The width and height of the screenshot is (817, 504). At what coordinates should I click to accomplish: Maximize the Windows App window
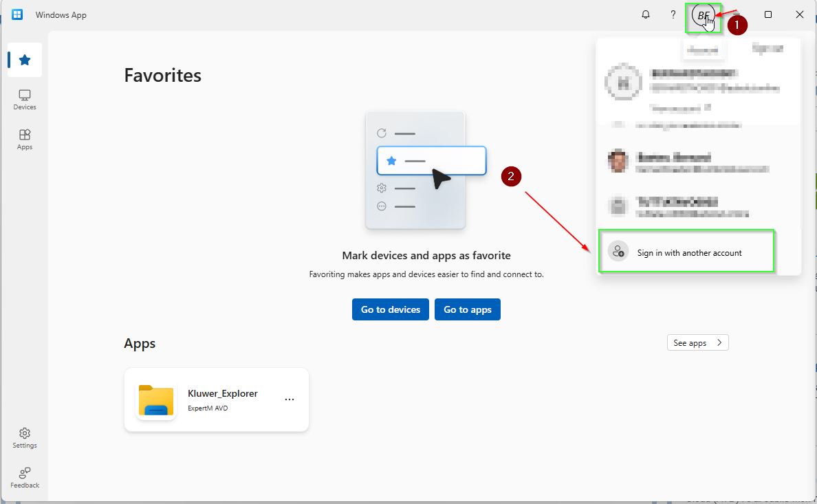coord(768,14)
